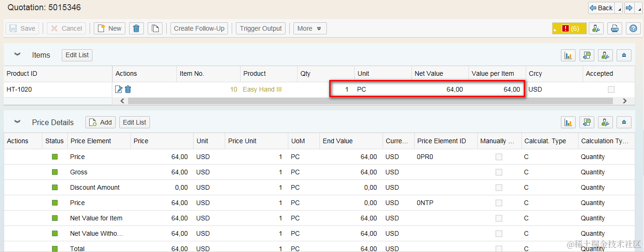Collapse the Items section
This screenshot has width=644, height=252.
click(17, 54)
